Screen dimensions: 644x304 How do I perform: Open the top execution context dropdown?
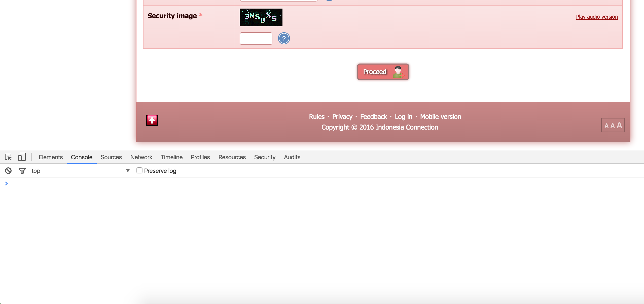(x=81, y=171)
